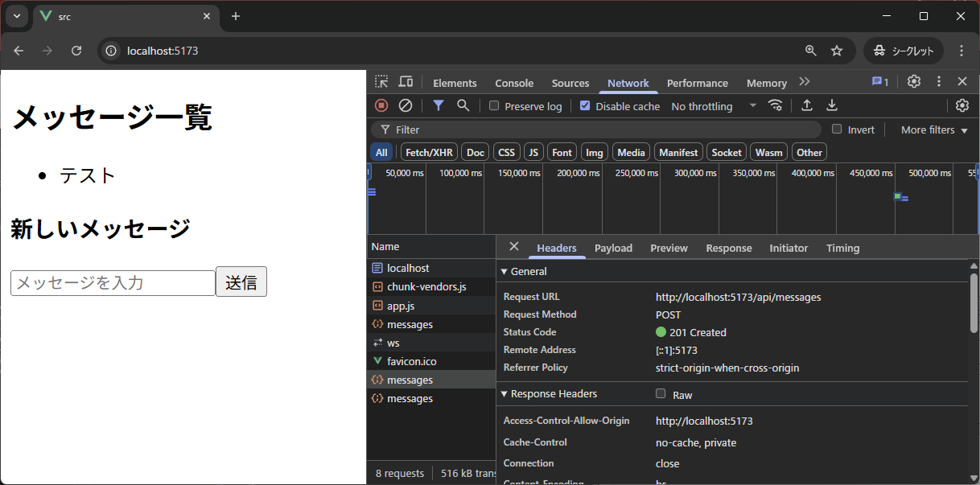Viewport: 980px width, 485px height.
Task: Stop recording the network log
Action: (x=381, y=105)
